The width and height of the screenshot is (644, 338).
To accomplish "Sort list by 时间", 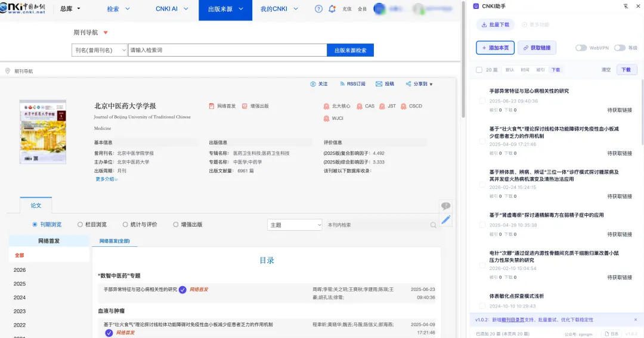I will click(x=525, y=70).
